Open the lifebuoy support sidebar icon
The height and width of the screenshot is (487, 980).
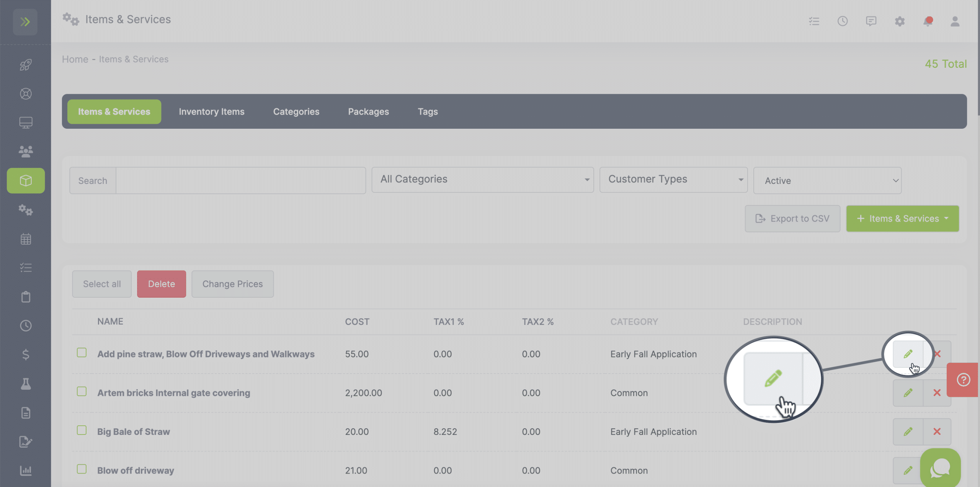click(x=26, y=94)
